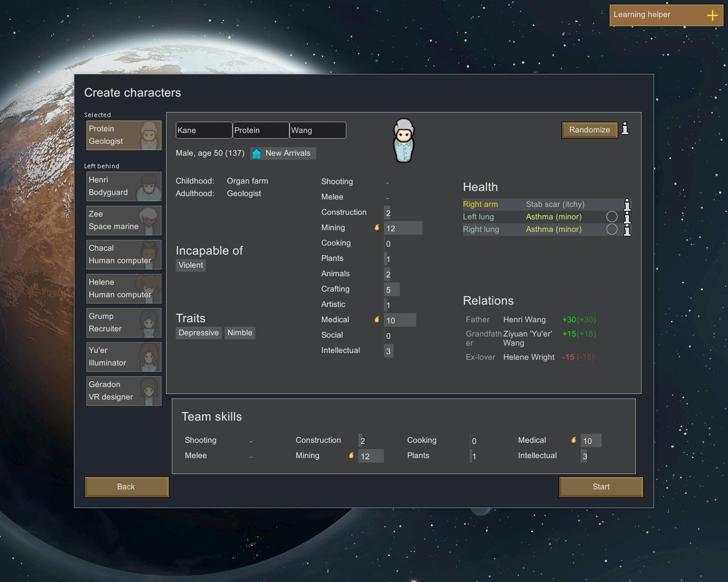Click the Start button
The width and height of the screenshot is (728, 582).
(601, 487)
